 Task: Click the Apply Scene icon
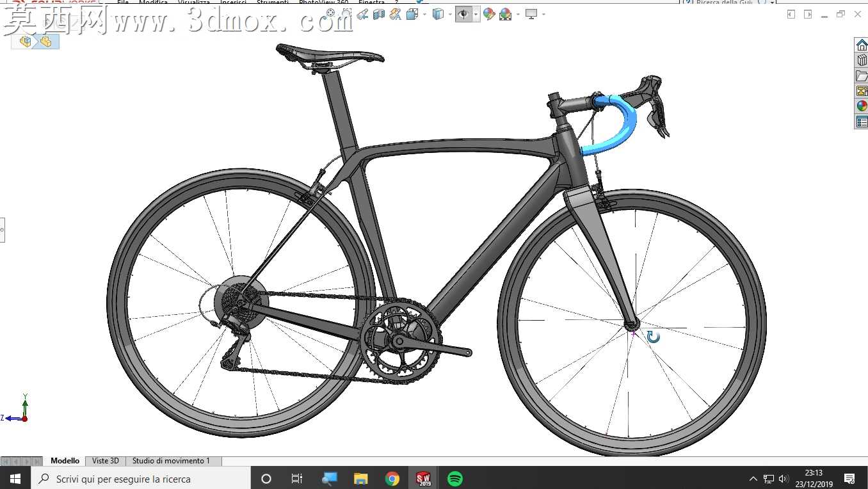pos(506,14)
